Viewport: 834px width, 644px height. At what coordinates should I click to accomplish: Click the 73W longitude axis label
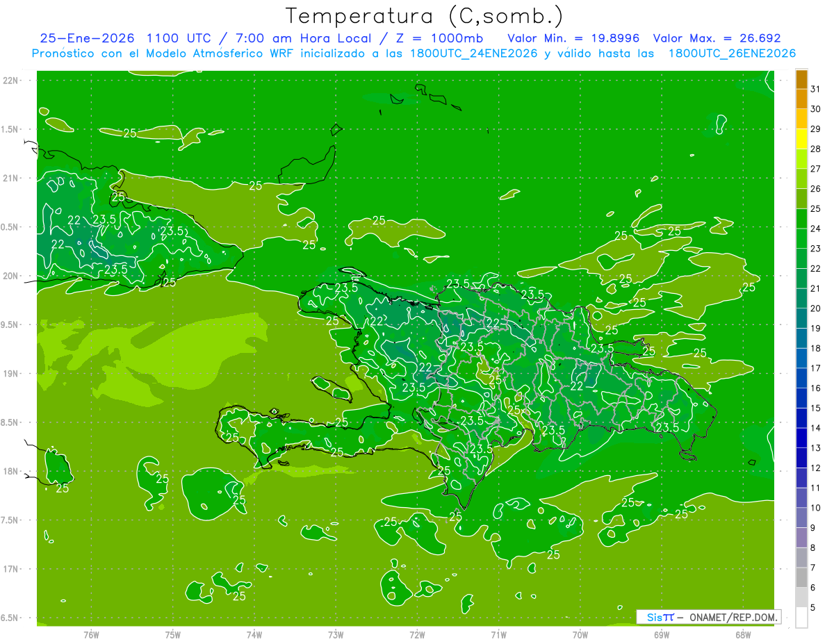point(336,634)
